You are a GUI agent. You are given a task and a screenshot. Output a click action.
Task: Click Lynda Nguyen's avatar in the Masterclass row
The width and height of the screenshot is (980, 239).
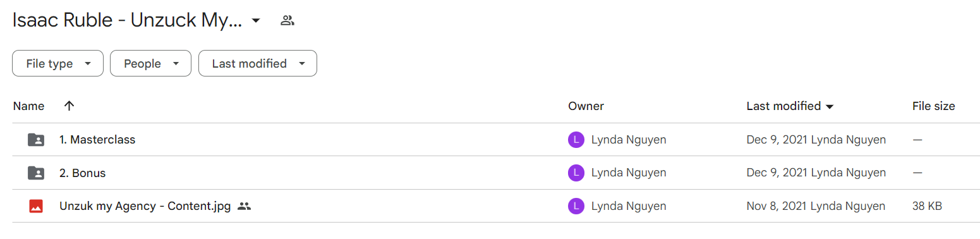coord(576,140)
